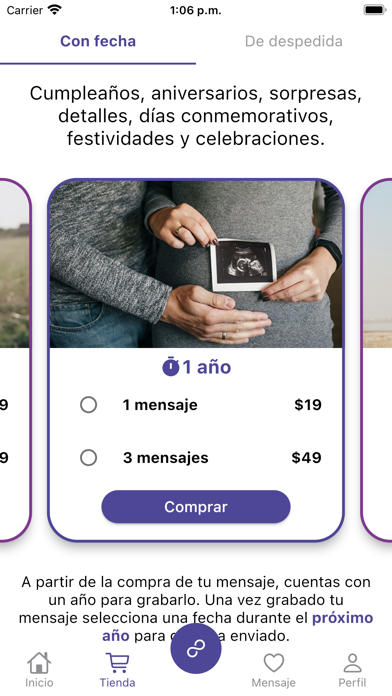Tap the central infinity link button
This screenshot has width=392, height=696.
coord(196,649)
